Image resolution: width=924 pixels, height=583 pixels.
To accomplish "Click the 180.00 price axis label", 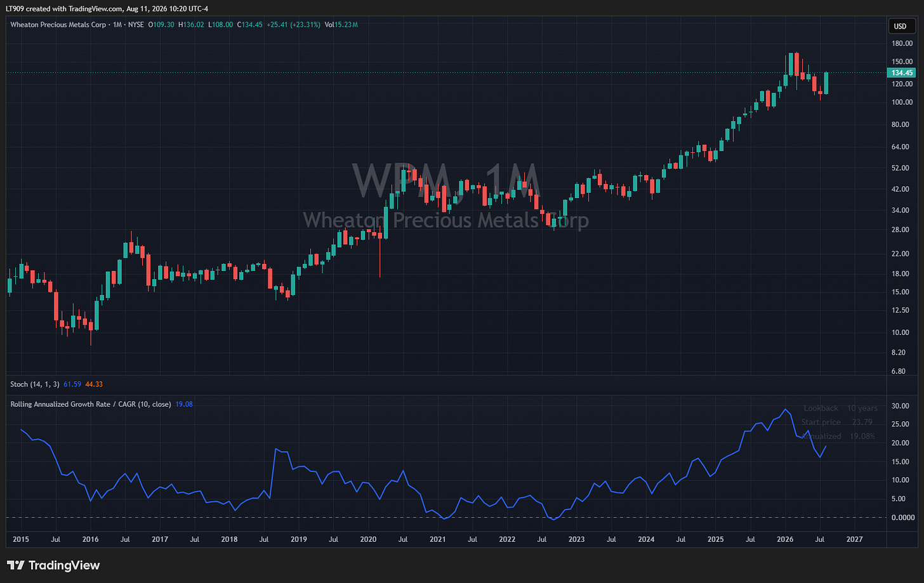I will [902, 43].
